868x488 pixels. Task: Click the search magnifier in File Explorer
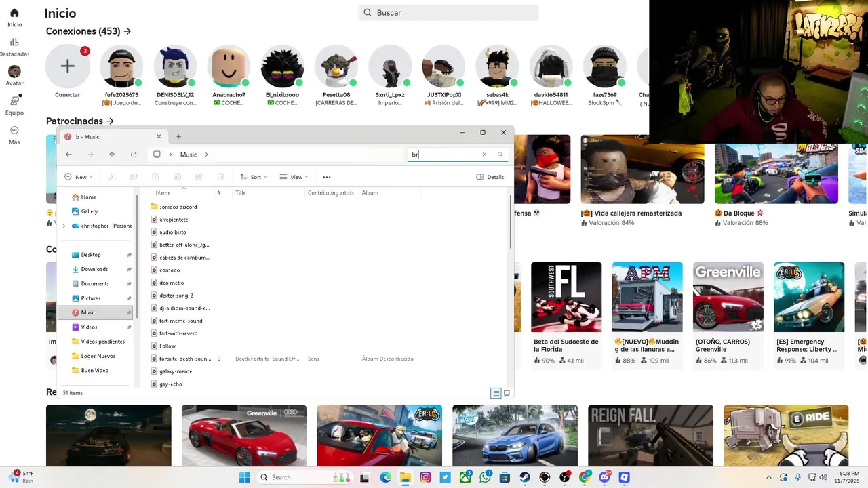(500, 155)
